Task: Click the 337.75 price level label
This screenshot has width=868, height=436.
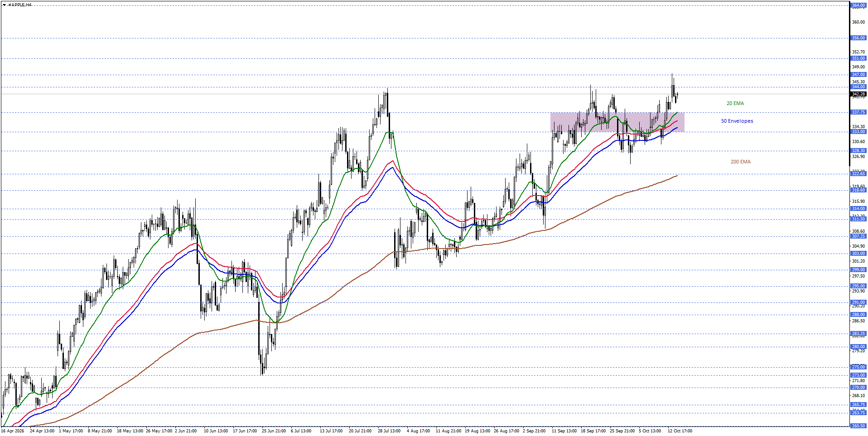Action: coord(858,112)
